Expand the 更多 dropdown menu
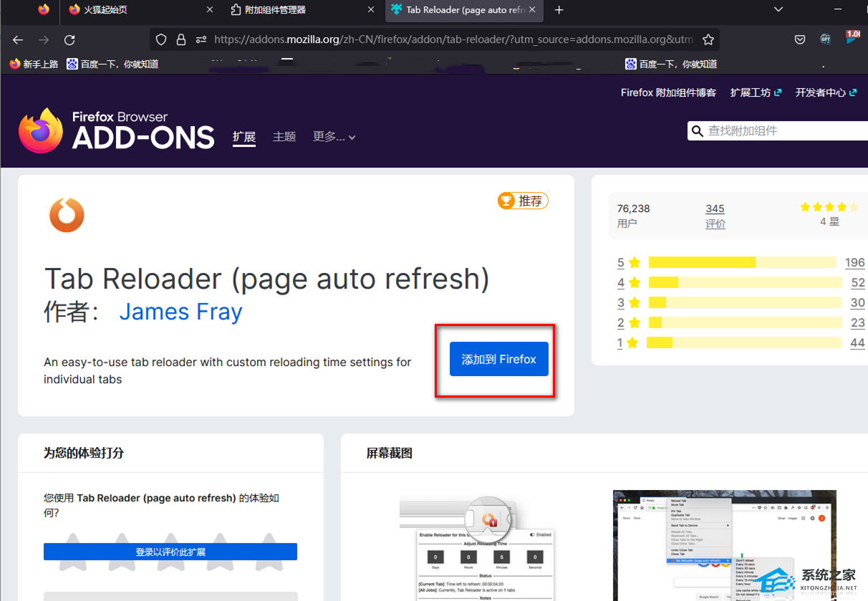868x601 pixels. tap(334, 136)
